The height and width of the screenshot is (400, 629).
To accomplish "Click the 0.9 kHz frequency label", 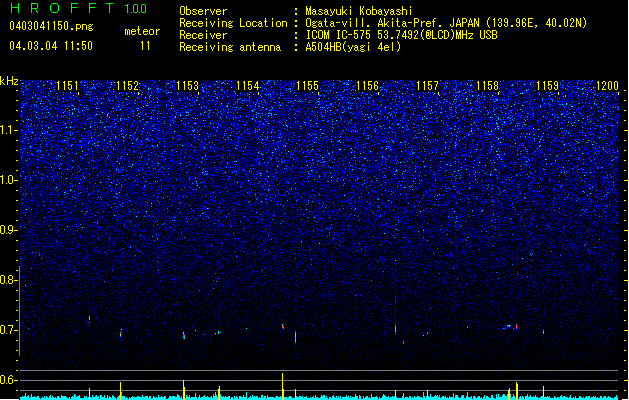I will 9,230.
